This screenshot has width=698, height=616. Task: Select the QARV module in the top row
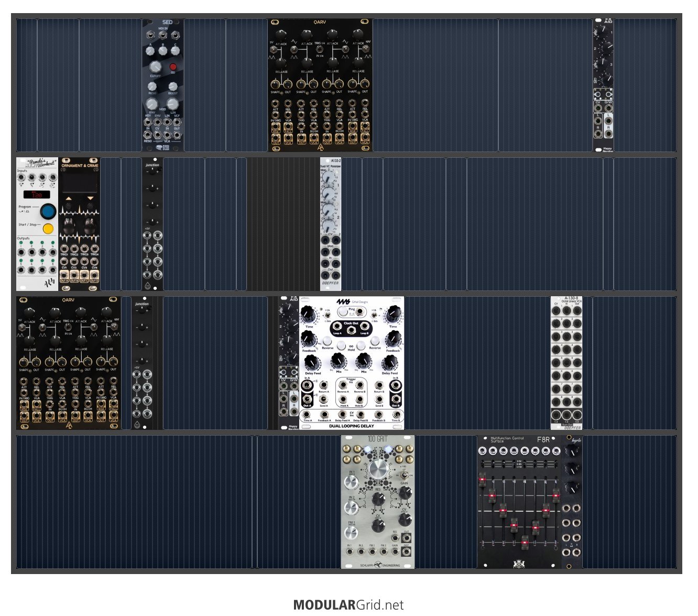pyautogui.click(x=320, y=85)
